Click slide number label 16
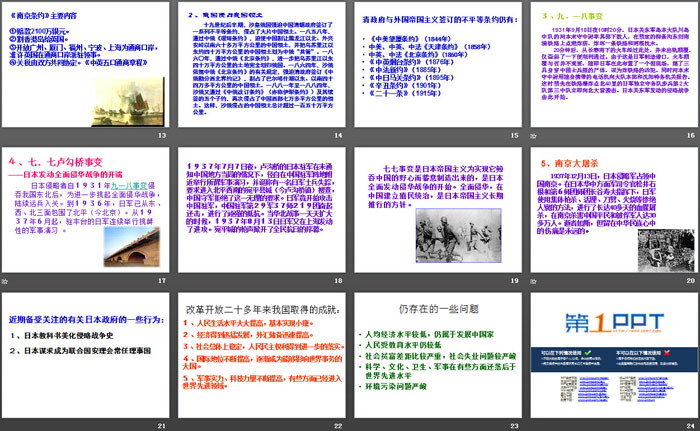Image resolution: width=700 pixels, height=431 pixels. point(691,135)
